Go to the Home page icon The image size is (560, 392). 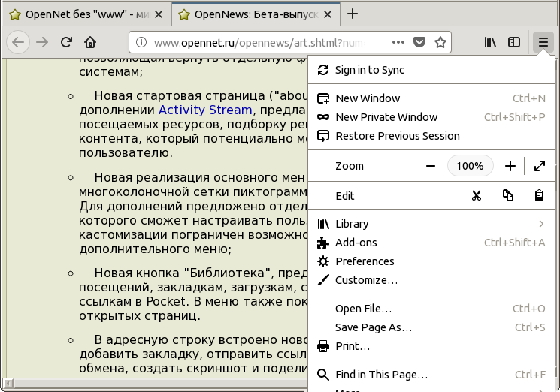pyautogui.click(x=90, y=42)
